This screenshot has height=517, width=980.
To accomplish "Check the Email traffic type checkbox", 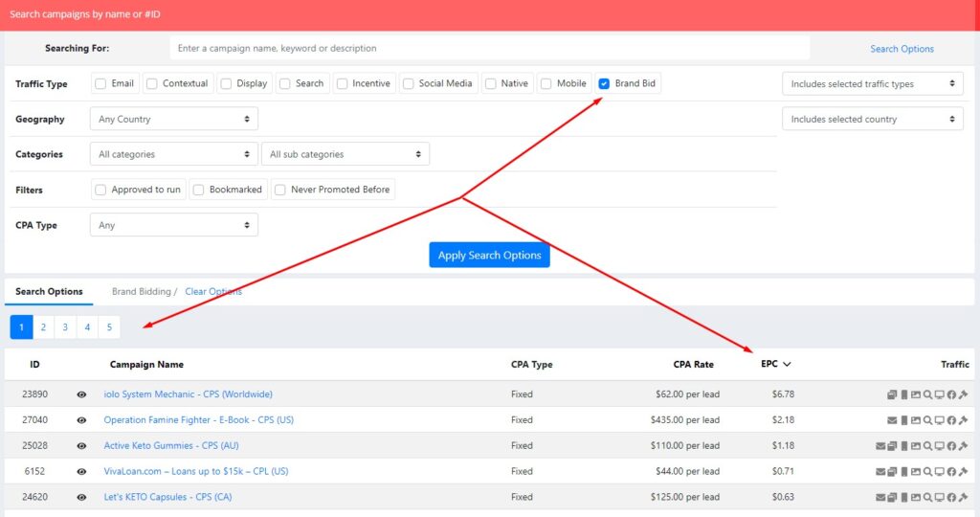I will 100,83.
